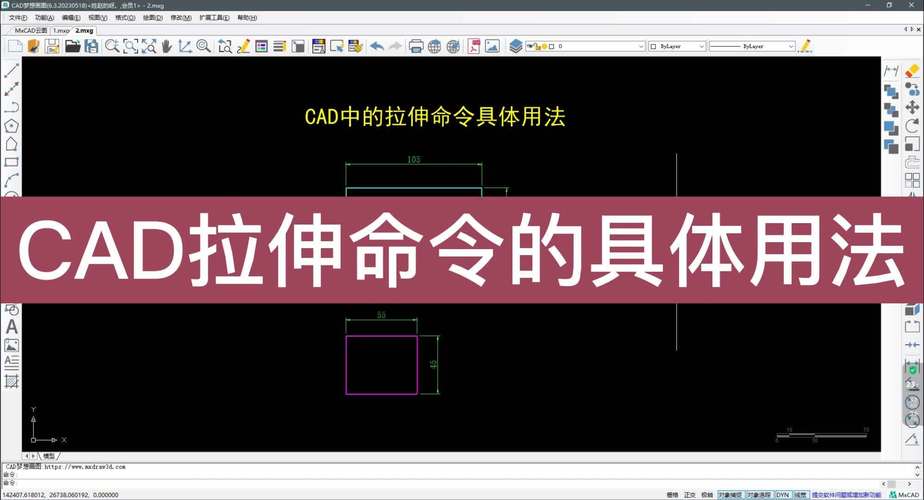Click the yellow title text in drawing
Screen dimensions: 924x500
pyautogui.click(x=435, y=117)
